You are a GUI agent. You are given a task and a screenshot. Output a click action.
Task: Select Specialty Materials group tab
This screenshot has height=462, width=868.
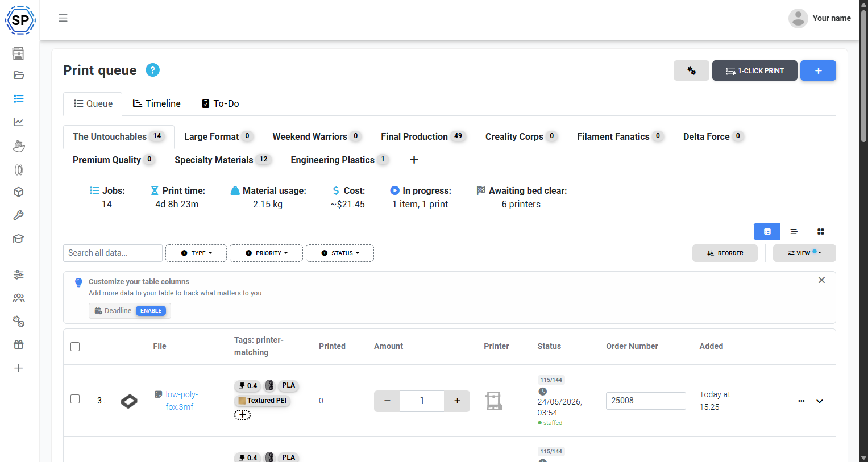point(222,160)
